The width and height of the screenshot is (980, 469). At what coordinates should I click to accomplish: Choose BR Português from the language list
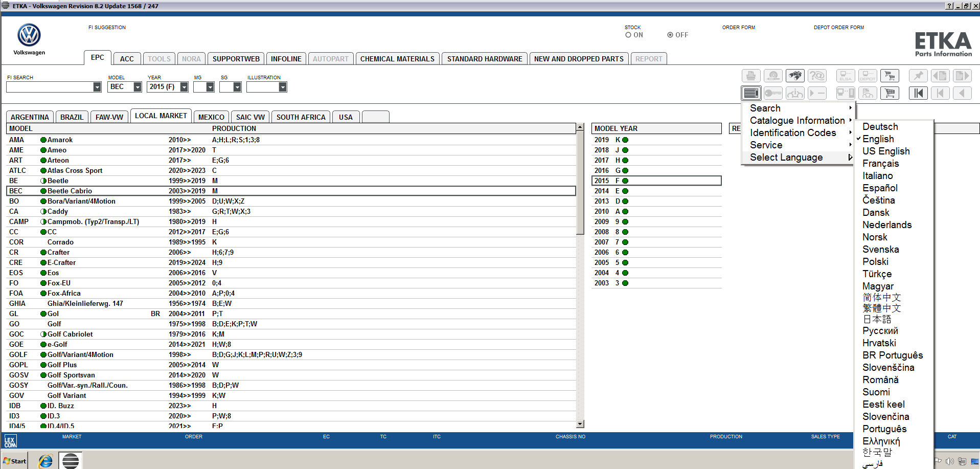coord(893,355)
